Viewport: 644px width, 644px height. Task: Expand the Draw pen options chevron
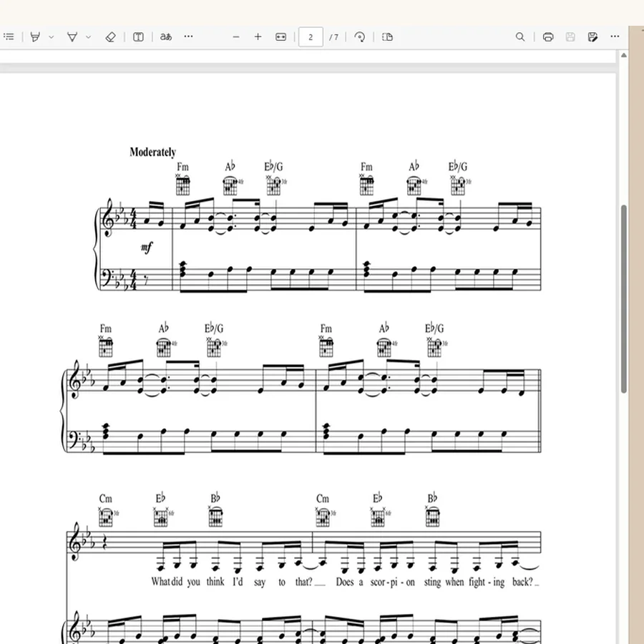52,37
